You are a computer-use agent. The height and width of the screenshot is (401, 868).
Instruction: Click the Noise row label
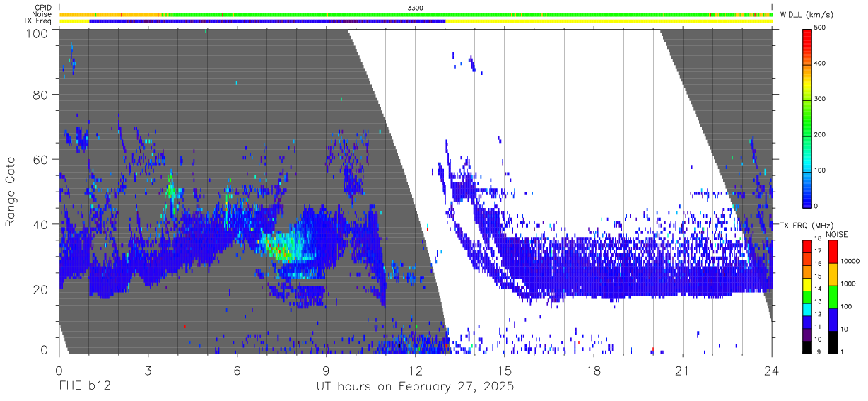43,14
